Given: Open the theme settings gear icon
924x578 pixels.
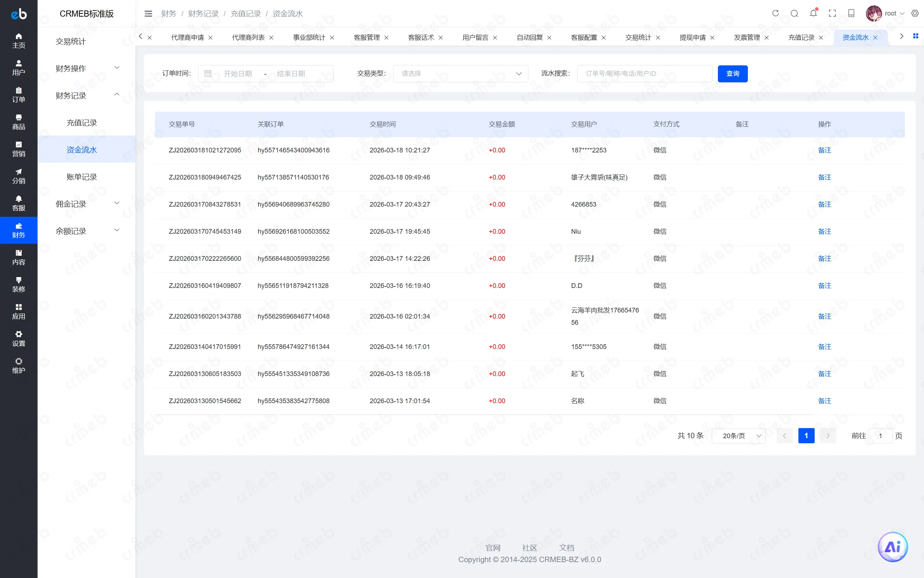Looking at the screenshot, I should (915, 13).
